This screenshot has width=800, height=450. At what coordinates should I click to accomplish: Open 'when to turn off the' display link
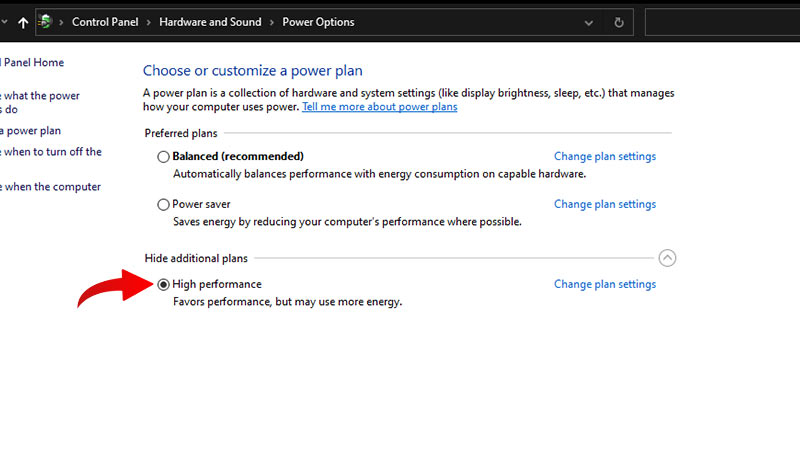(51, 152)
